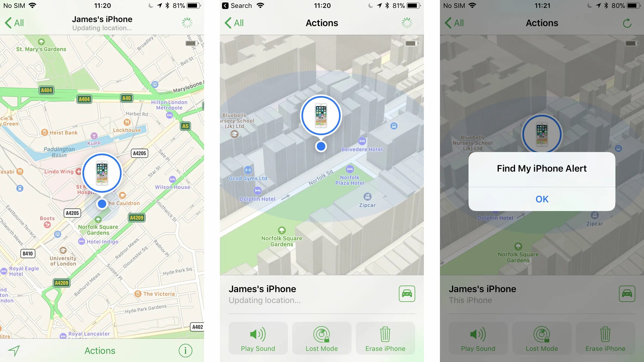Tap the info circle icon

click(185, 350)
